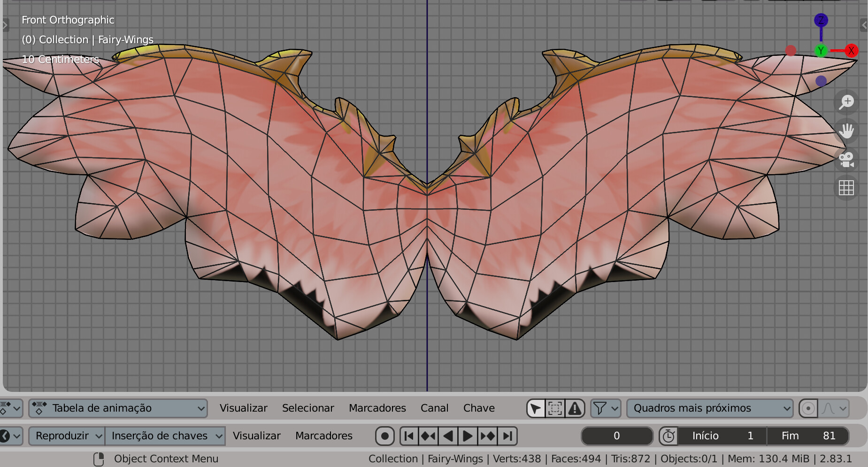The image size is (868, 467).
Task: Click the red X axis on navigation gizmo
Action: (853, 50)
